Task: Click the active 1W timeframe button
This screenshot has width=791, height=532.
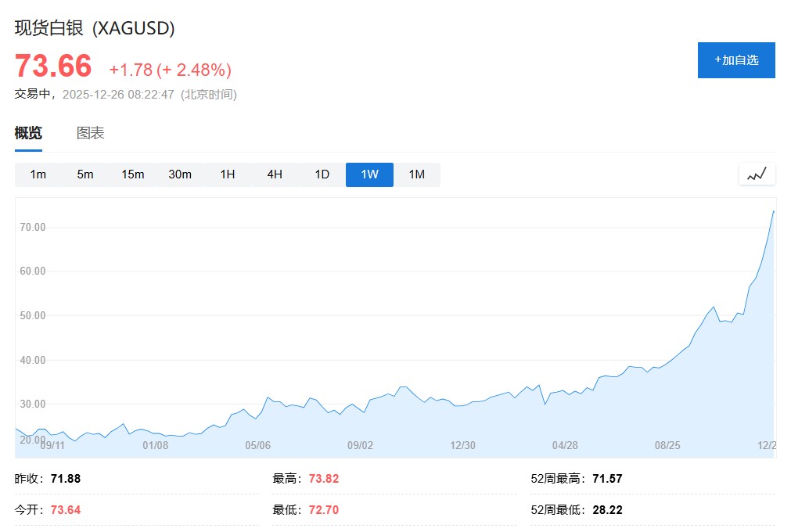Action: (x=369, y=174)
